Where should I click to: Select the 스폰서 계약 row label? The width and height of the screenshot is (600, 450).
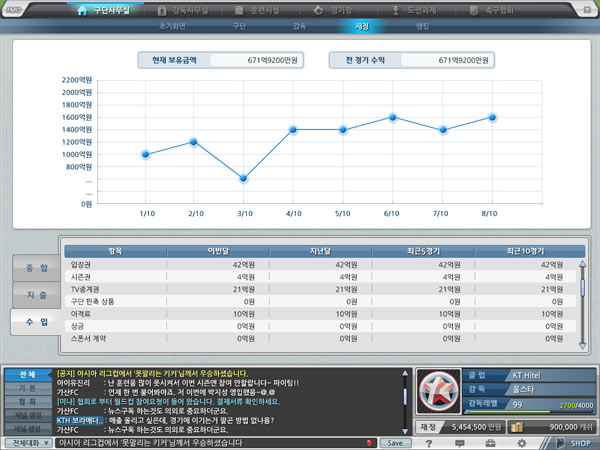[x=88, y=338]
